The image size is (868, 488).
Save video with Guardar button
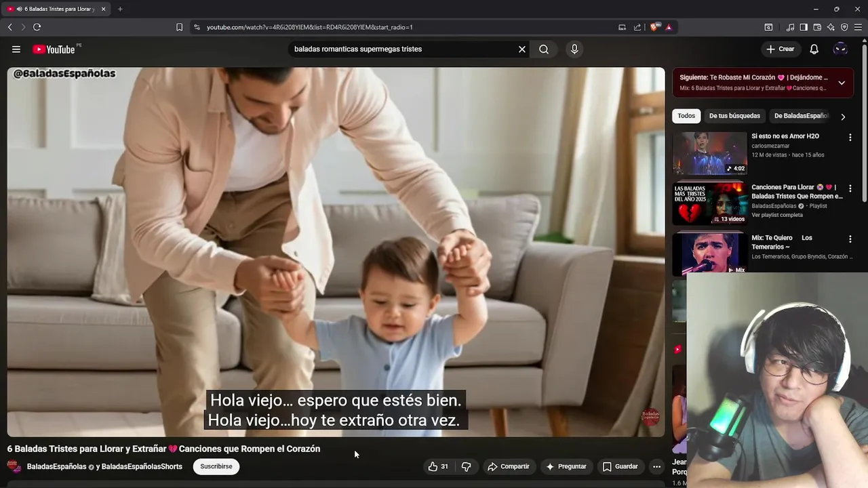(x=620, y=466)
